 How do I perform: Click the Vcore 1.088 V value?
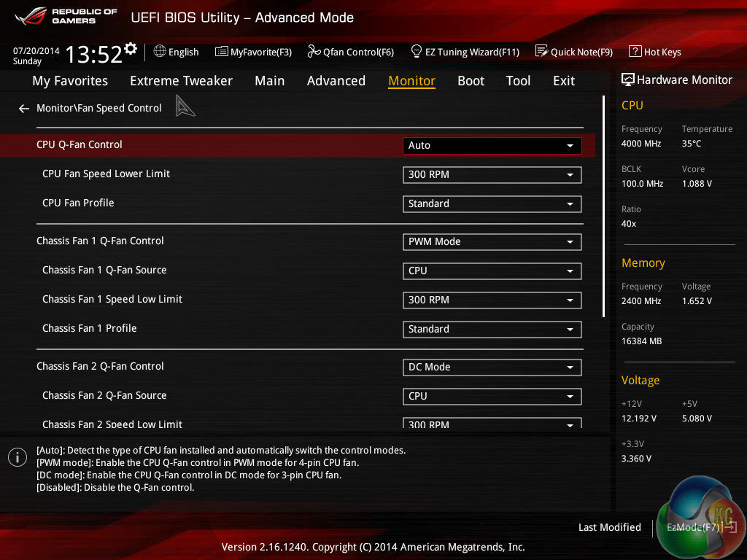(697, 183)
